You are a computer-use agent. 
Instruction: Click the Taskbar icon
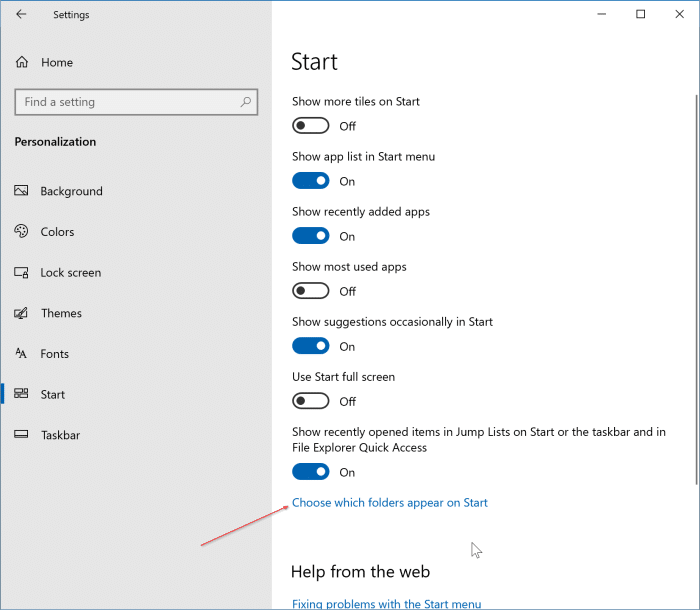pos(21,435)
